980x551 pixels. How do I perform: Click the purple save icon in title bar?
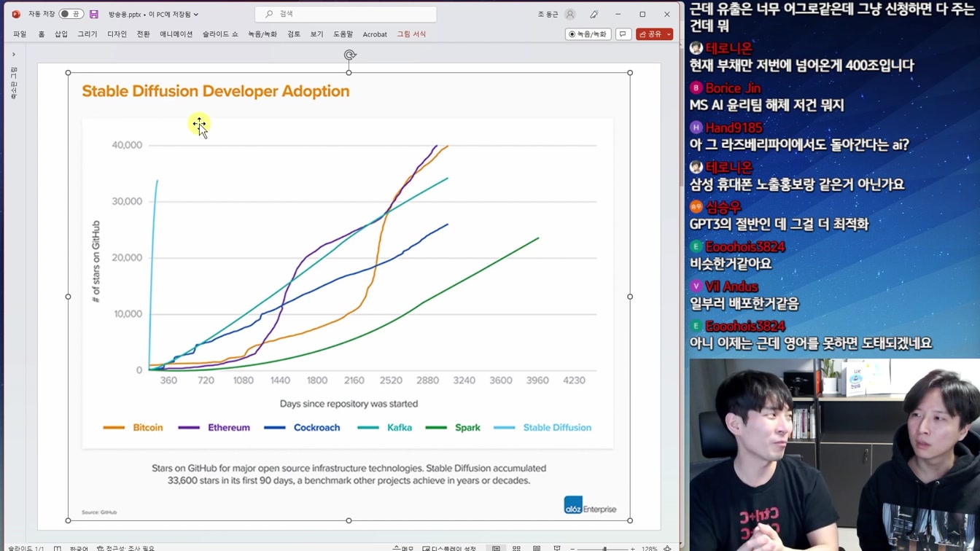[x=94, y=14]
